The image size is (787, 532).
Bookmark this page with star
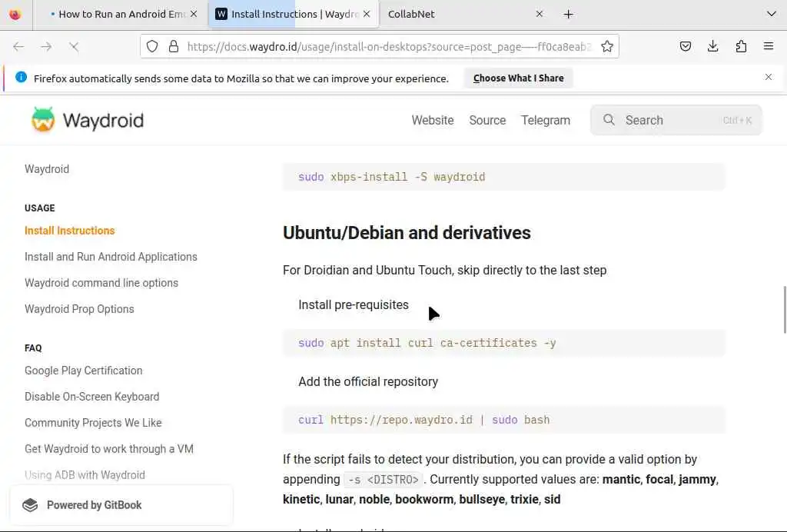pos(607,47)
